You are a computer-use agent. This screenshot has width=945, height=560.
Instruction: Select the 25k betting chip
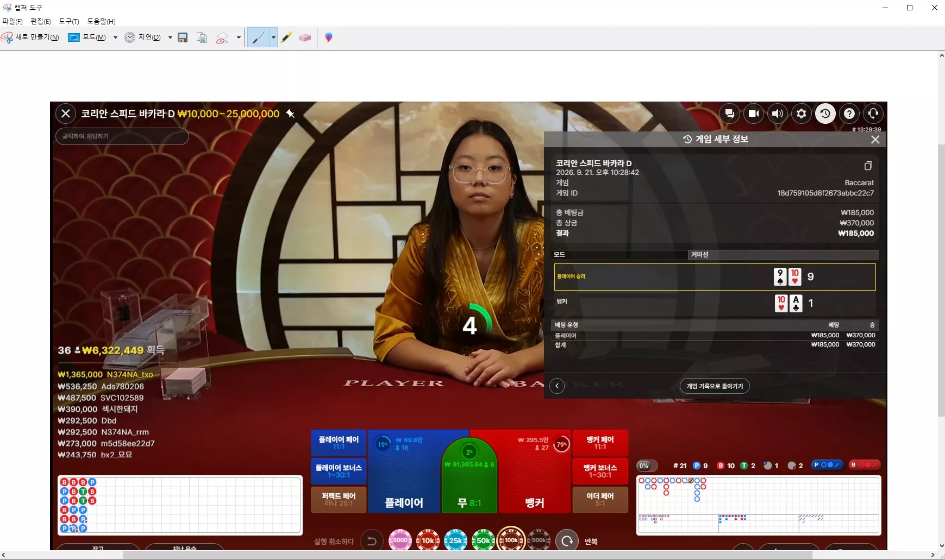tap(455, 540)
